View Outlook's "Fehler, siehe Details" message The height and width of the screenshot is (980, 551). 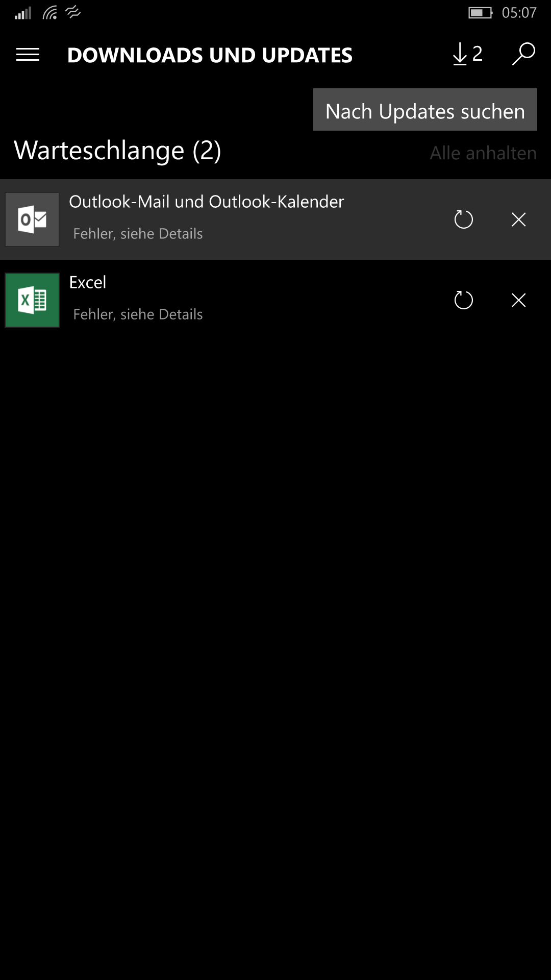click(x=138, y=234)
